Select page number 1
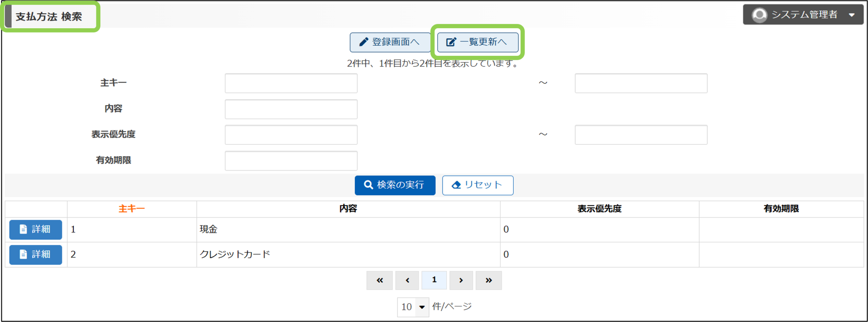 coord(434,280)
